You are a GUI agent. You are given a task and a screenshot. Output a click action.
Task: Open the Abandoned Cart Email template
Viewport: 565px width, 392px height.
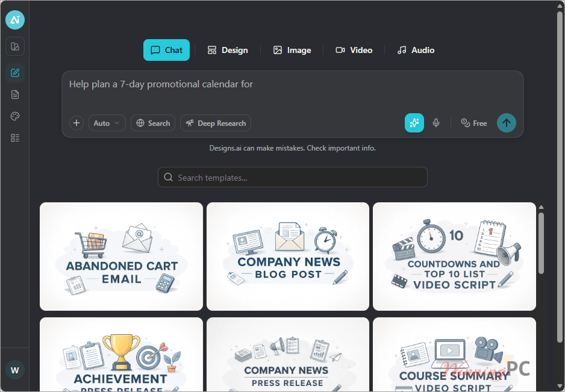[x=122, y=257]
